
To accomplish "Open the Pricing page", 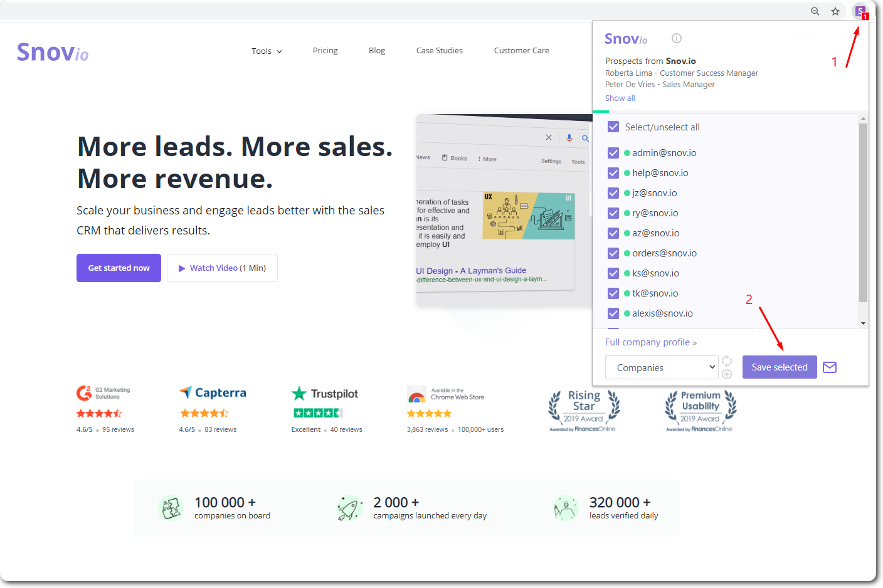I will tap(325, 51).
